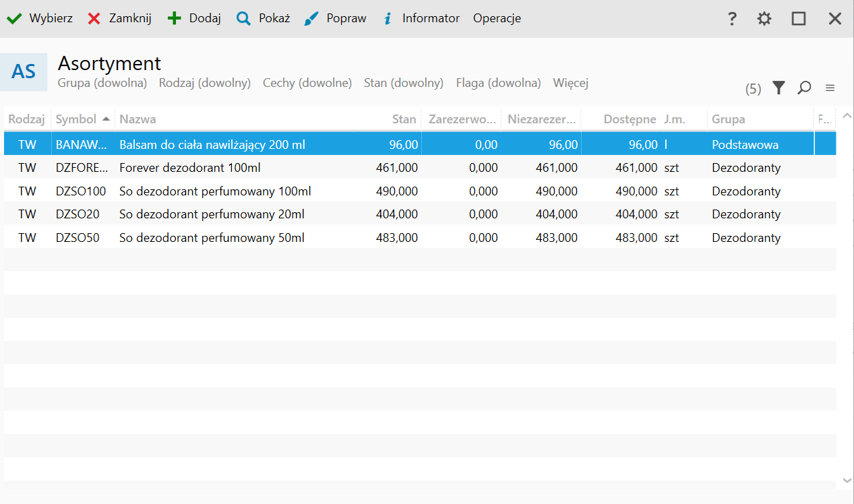
Task: Expand the Rodzaj (dowolny) filter
Action: tap(205, 83)
